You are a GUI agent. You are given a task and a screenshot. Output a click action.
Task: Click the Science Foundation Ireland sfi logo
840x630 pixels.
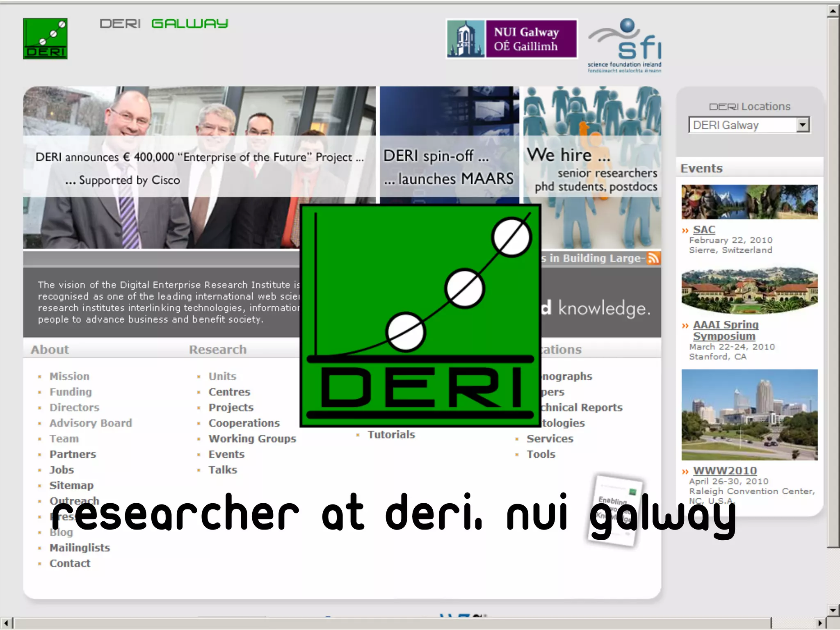[x=625, y=45]
